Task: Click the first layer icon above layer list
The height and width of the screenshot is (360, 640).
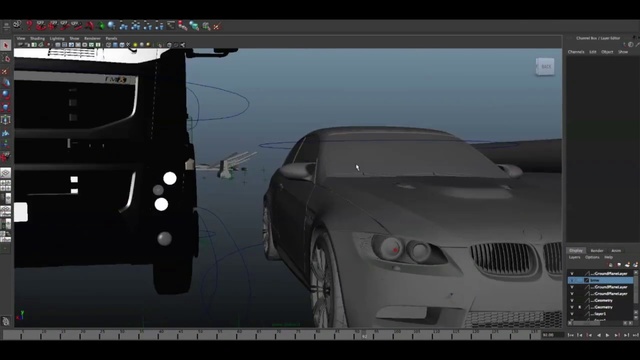Action: [611, 265]
